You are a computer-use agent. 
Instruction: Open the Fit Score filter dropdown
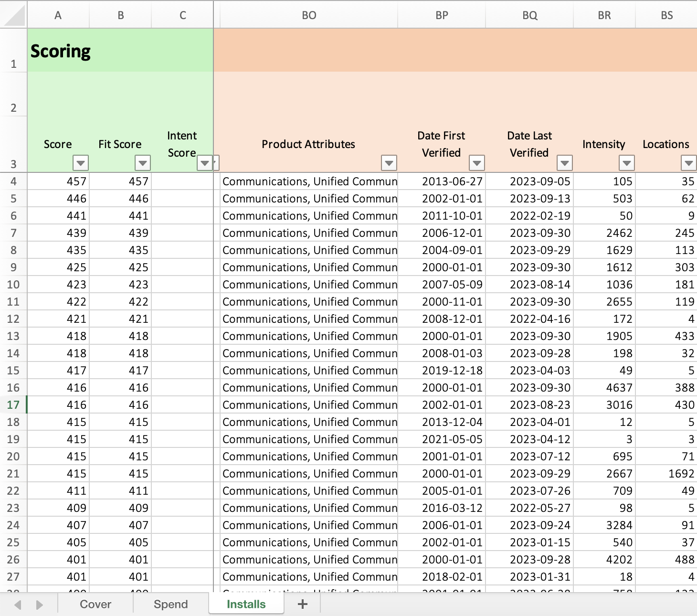[x=143, y=163]
